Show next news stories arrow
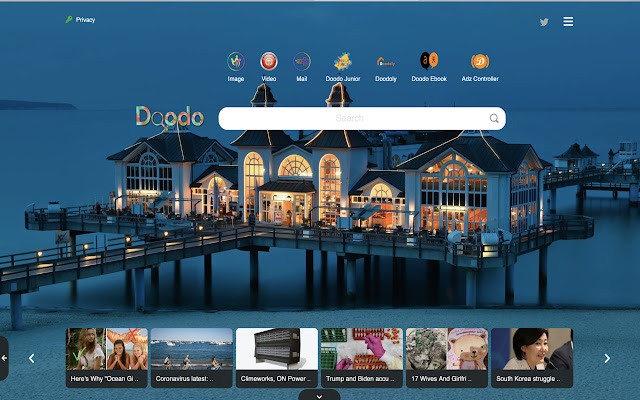 [x=607, y=358]
